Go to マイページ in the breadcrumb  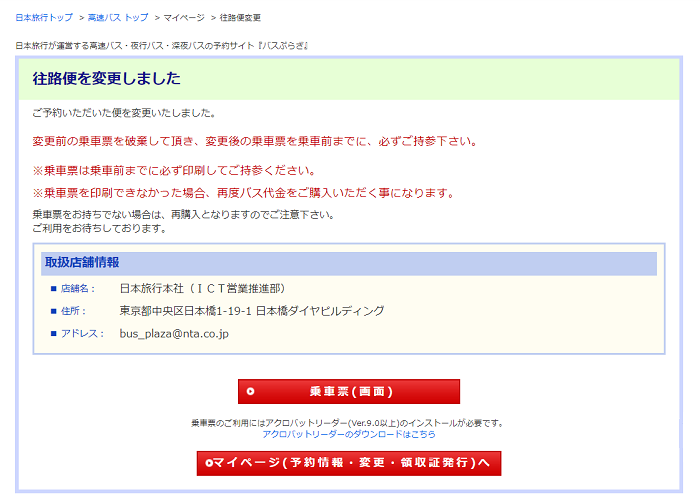[x=184, y=18]
